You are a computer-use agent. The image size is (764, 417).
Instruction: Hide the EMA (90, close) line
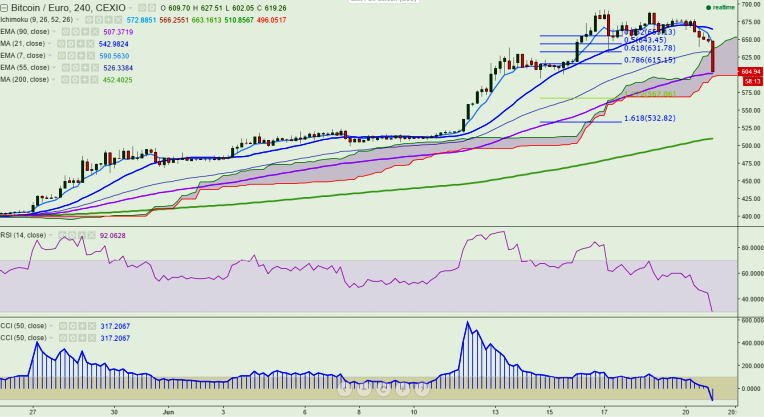click(x=66, y=32)
